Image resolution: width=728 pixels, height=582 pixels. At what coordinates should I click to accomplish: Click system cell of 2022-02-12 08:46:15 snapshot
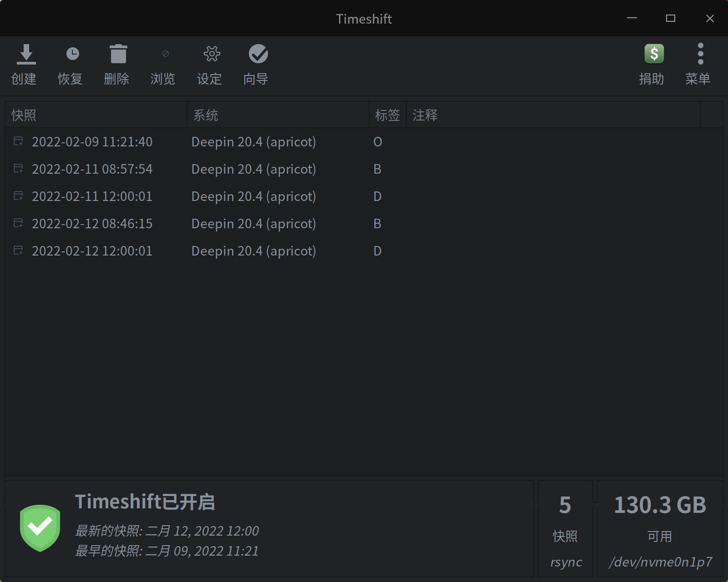point(253,224)
